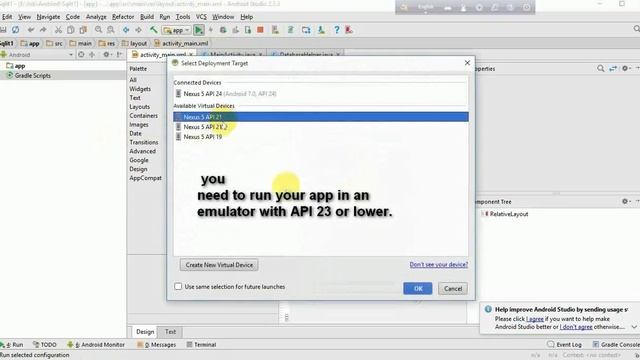The image size is (640, 360).
Task: Click the navigate Forward arrow icon
Action: point(138,30)
